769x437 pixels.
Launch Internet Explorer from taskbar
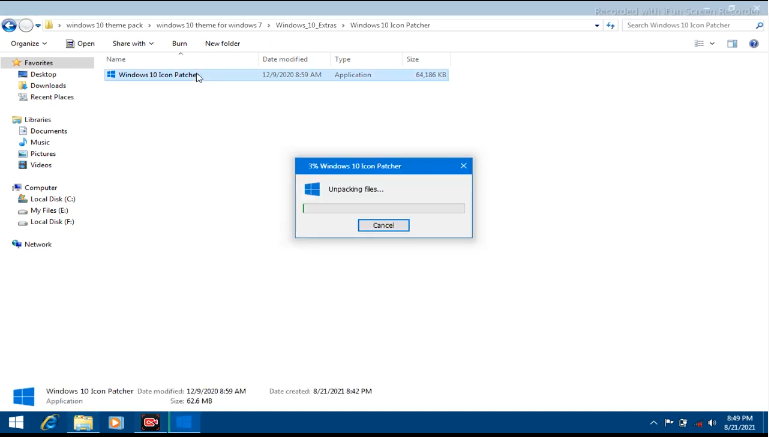click(x=50, y=423)
